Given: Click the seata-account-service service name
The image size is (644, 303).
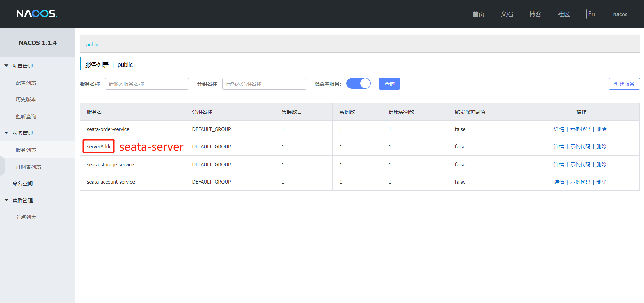Looking at the screenshot, I should [111, 182].
